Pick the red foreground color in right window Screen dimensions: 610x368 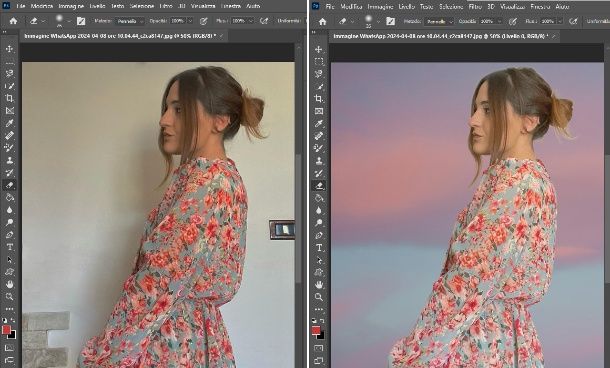pyautogui.click(x=316, y=330)
